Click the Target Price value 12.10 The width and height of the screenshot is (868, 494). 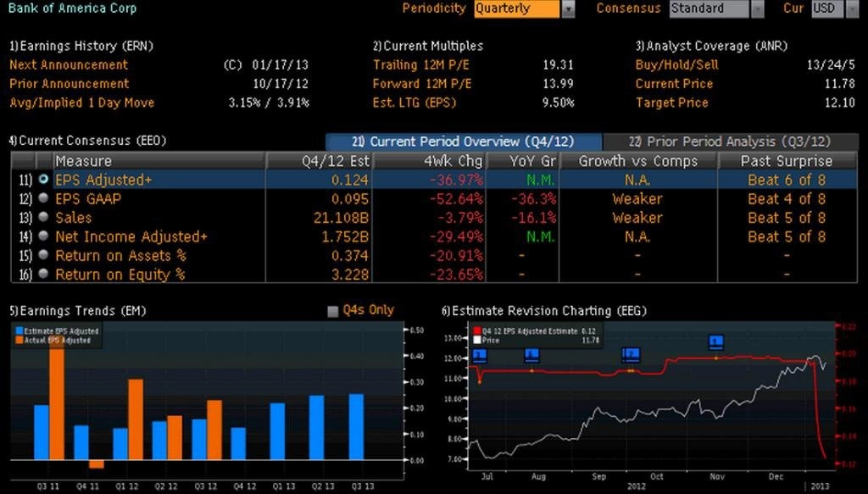pos(839,103)
